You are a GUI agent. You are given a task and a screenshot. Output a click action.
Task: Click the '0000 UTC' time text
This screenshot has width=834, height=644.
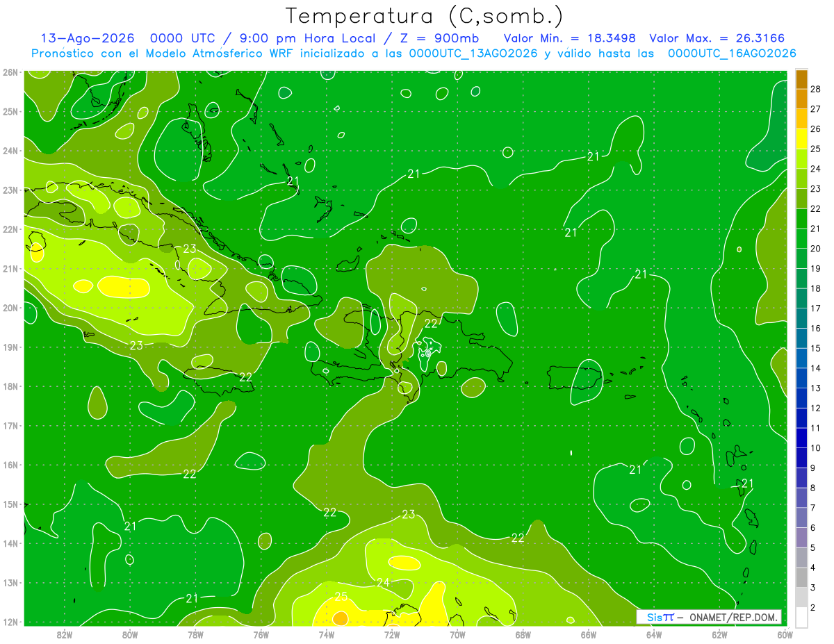tap(183, 38)
